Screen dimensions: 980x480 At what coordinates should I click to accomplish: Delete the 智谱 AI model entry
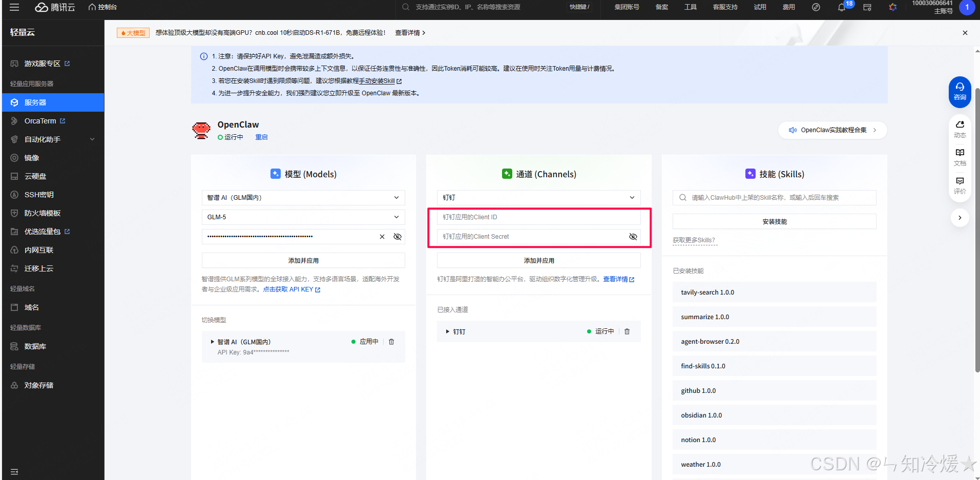[391, 342]
